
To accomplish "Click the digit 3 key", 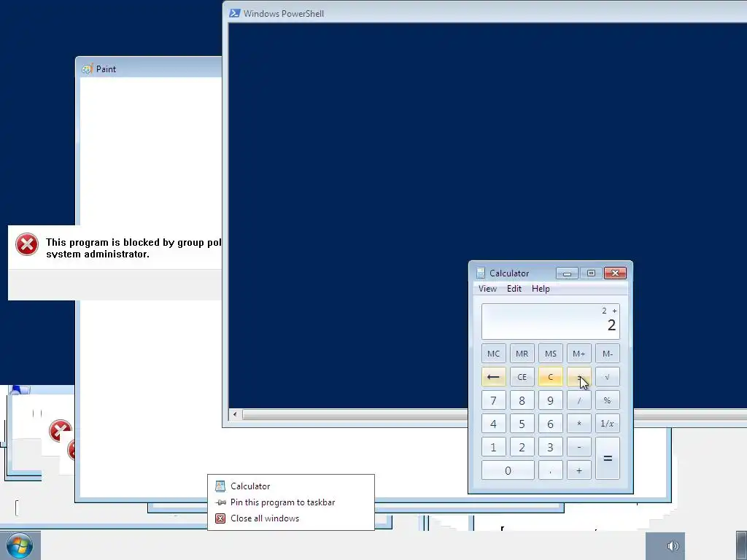I will coord(551,447).
